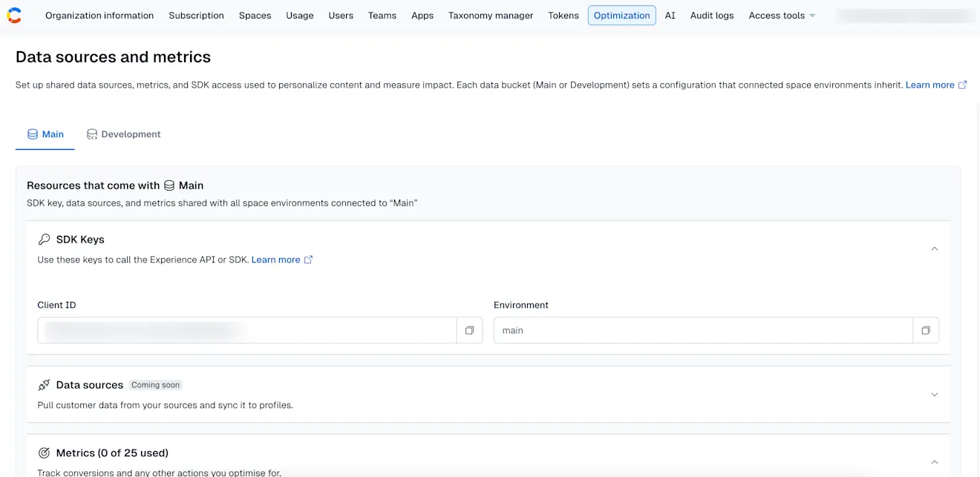Viewport: 980px width, 477px height.
Task: Open the Taxonomy manager page
Action: 490,15
